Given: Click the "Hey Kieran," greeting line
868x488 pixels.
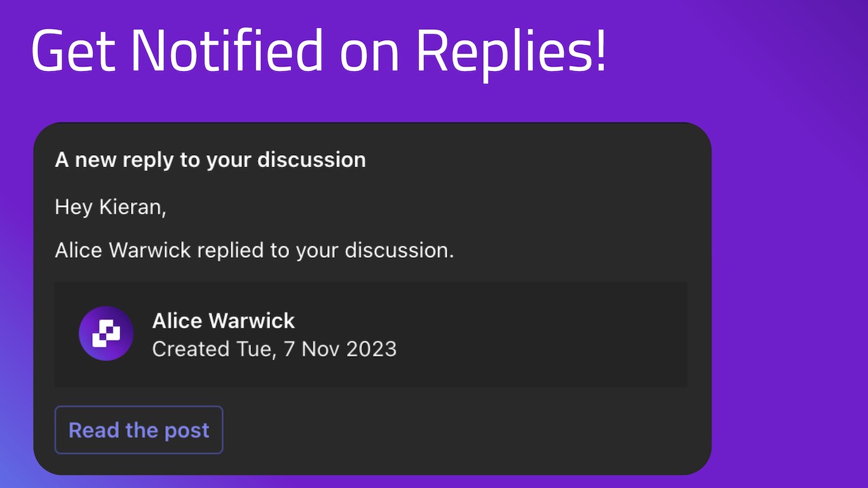Looking at the screenshot, I should coord(111,207).
